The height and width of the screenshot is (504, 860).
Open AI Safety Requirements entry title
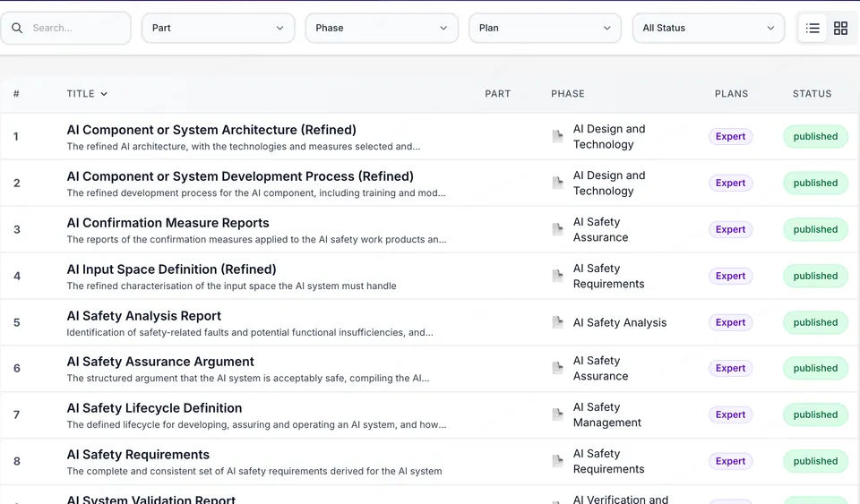tap(138, 455)
